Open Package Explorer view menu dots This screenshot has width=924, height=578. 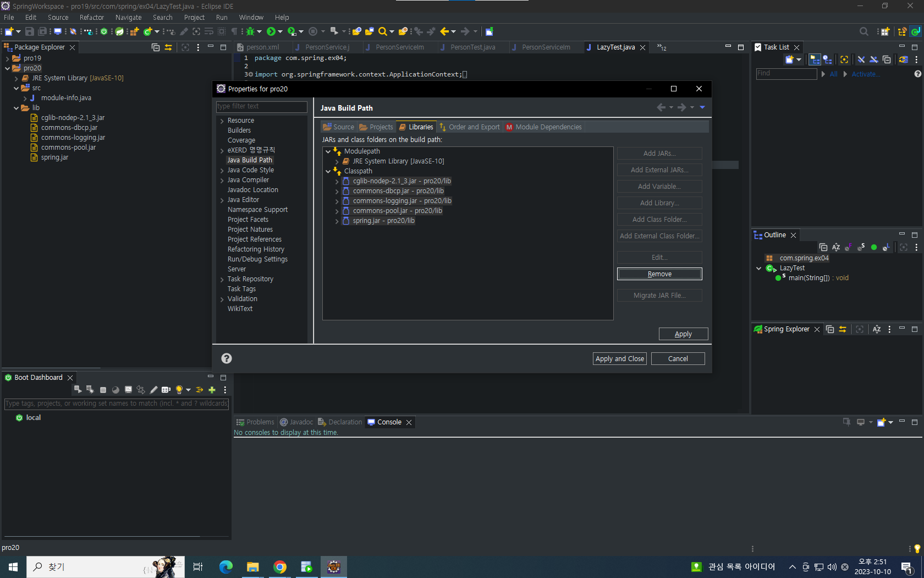[x=198, y=47]
